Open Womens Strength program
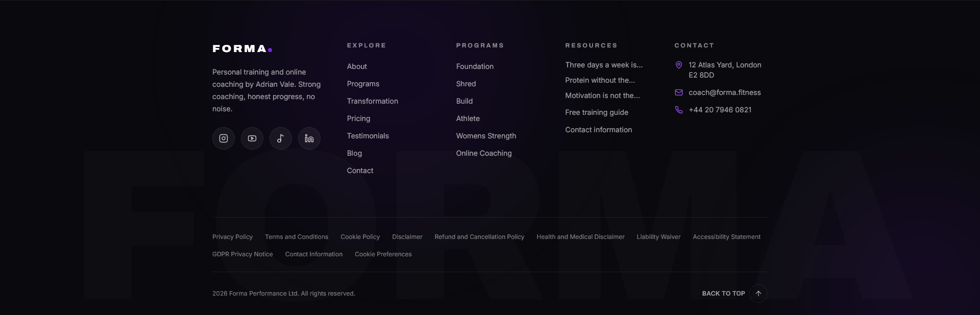Image resolution: width=980 pixels, height=315 pixels. point(486,136)
